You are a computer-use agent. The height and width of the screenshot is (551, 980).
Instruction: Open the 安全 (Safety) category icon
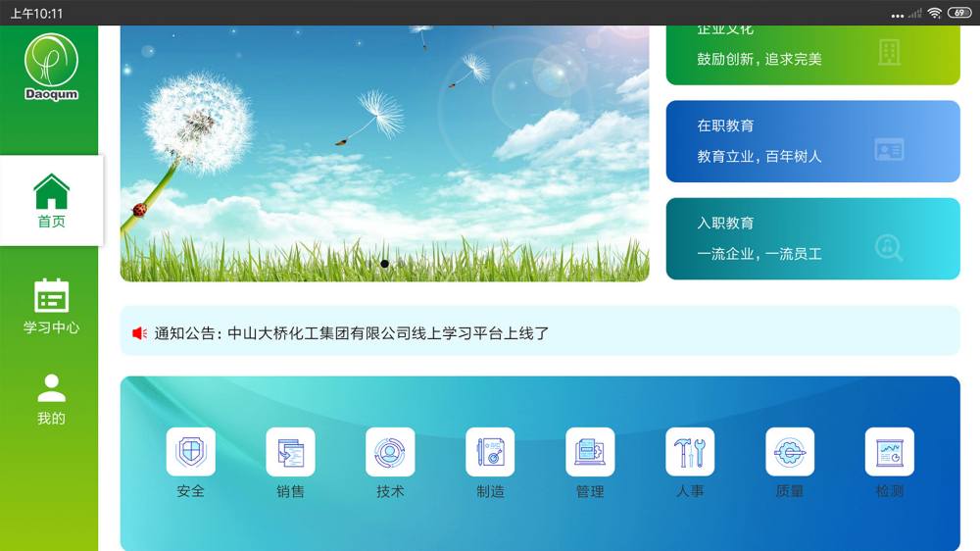tap(190, 452)
